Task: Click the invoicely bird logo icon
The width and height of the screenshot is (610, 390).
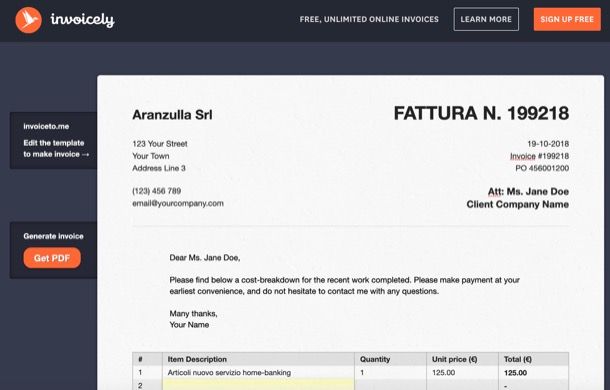Action: [28, 20]
